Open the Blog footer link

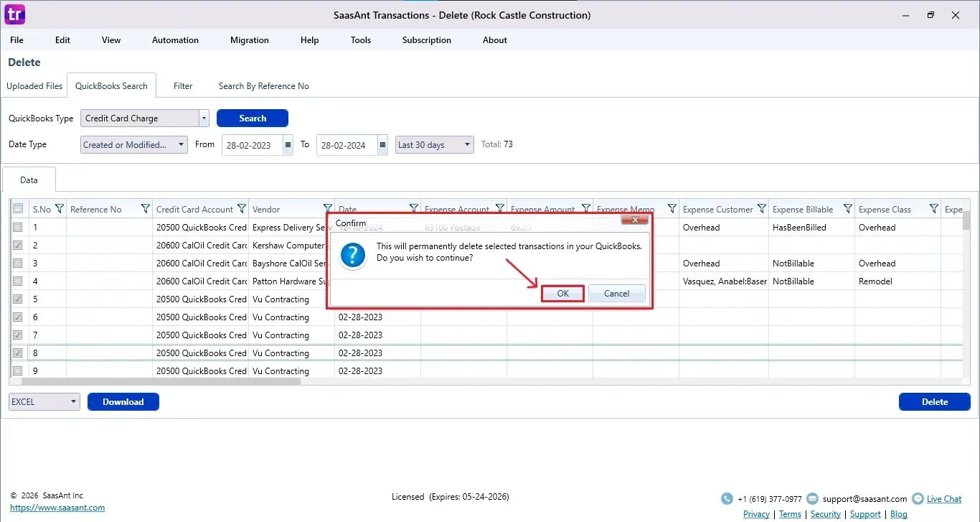tap(899, 514)
